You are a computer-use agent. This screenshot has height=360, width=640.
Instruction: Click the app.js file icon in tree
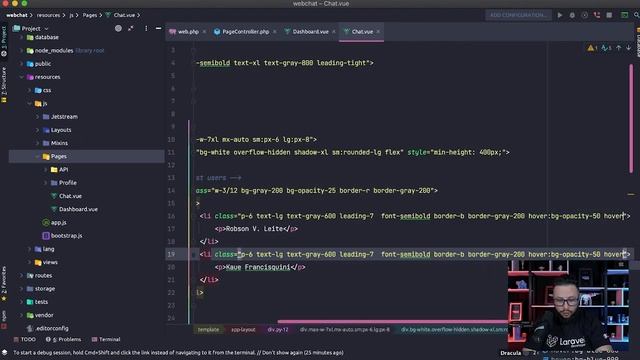click(x=46, y=222)
